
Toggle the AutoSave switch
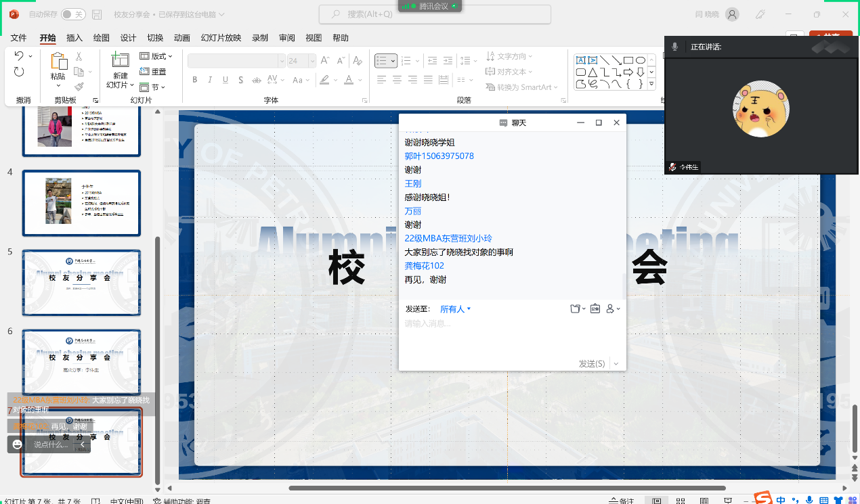pyautogui.click(x=73, y=14)
